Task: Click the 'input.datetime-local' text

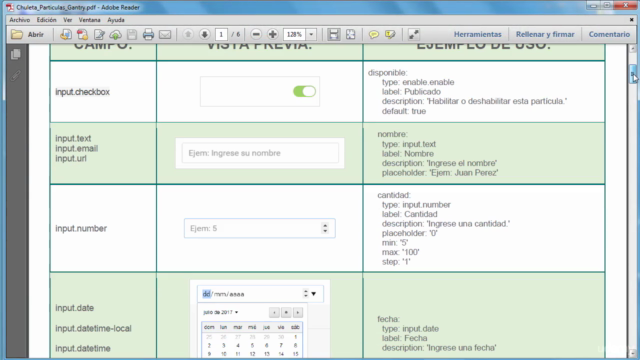Action: 93,328
